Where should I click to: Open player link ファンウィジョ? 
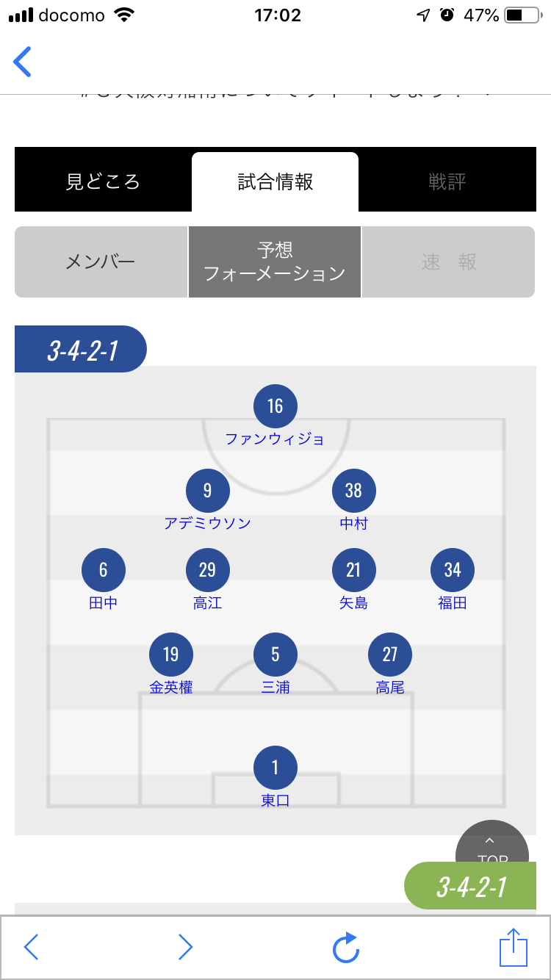pyautogui.click(x=275, y=439)
